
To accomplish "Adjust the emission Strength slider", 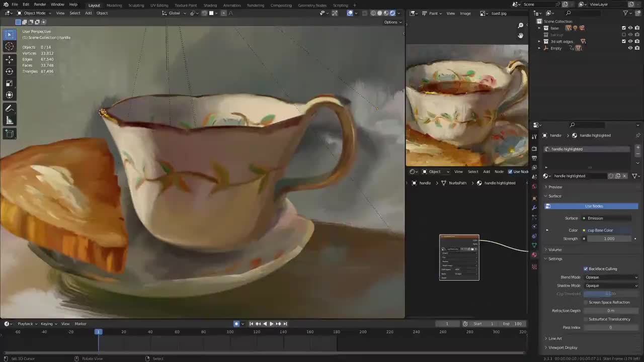I will pyautogui.click(x=609, y=239).
